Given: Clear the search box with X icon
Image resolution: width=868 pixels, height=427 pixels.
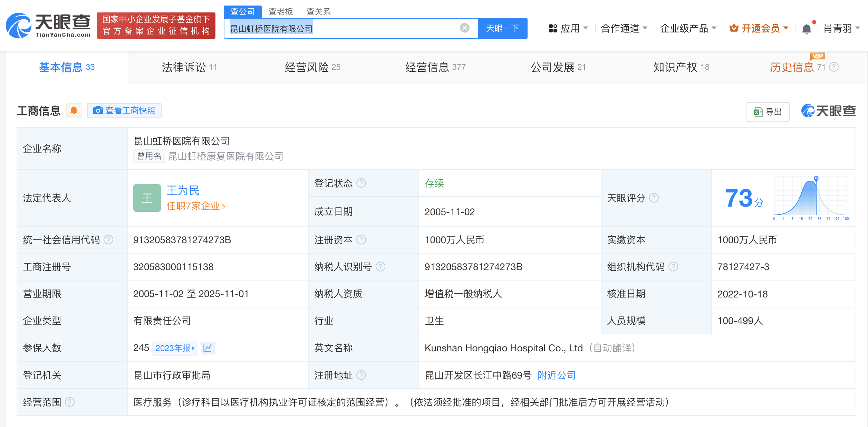Looking at the screenshot, I should pyautogui.click(x=464, y=28).
